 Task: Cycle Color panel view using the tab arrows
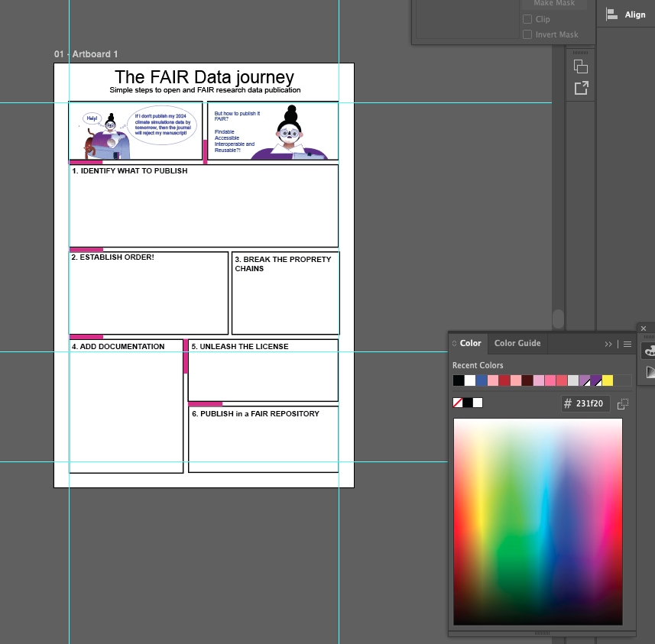click(454, 343)
